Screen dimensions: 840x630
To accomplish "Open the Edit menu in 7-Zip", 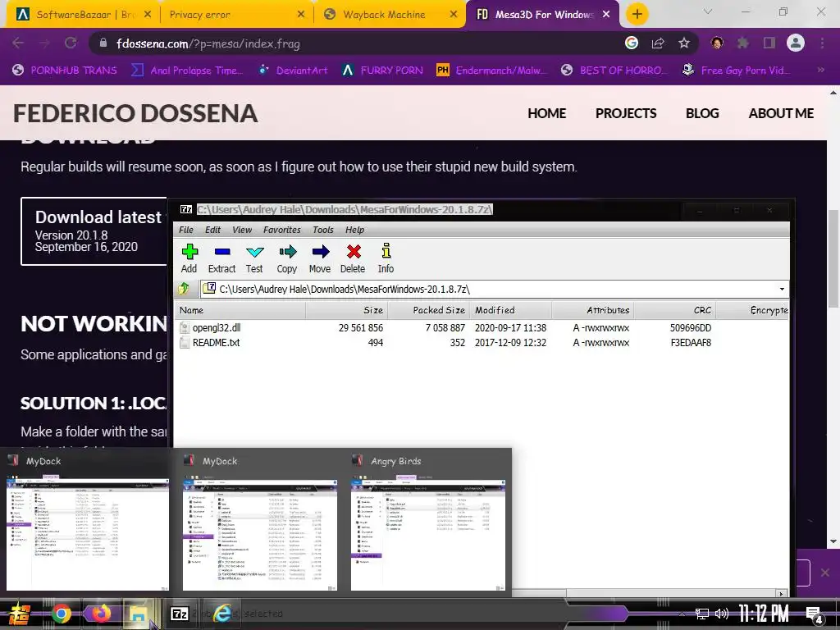I will click(212, 230).
